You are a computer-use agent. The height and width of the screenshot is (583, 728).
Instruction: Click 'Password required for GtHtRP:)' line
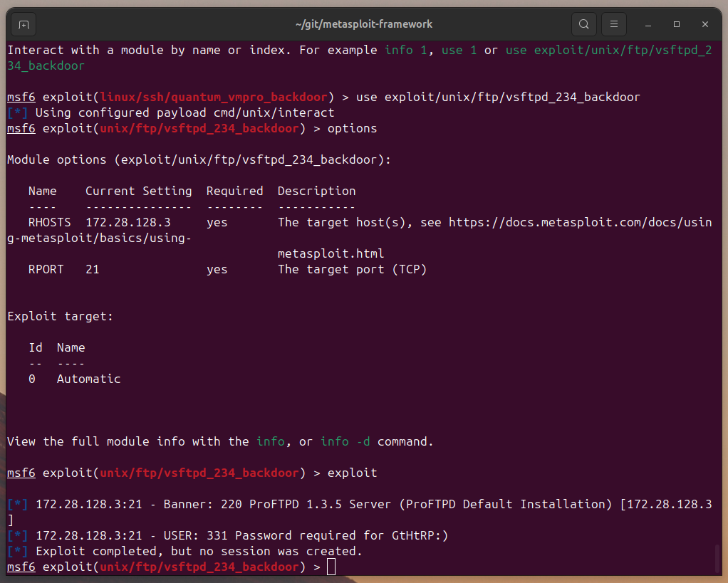click(x=342, y=536)
